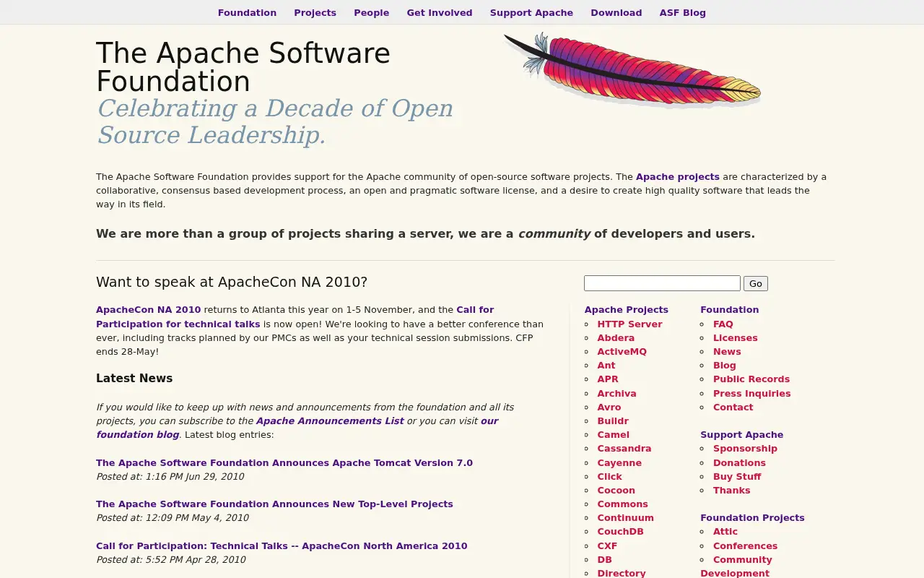The width and height of the screenshot is (924, 578).
Task: Select Get Involved in the top bar
Action: click(x=440, y=12)
